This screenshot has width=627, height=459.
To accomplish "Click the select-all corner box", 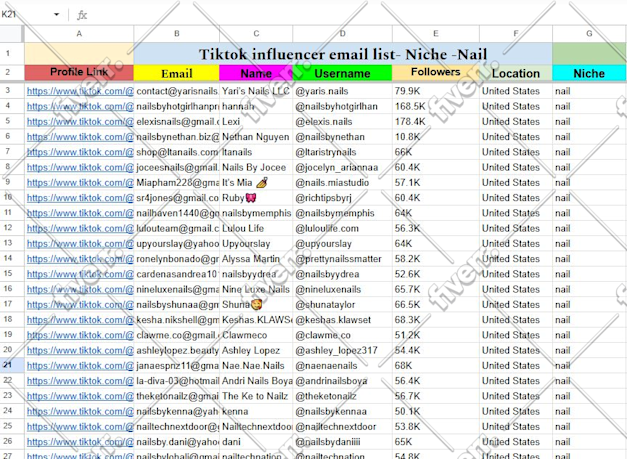I will coord(12,34).
